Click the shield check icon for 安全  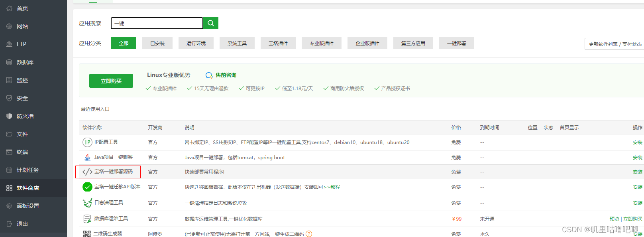click(x=9, y=98)
